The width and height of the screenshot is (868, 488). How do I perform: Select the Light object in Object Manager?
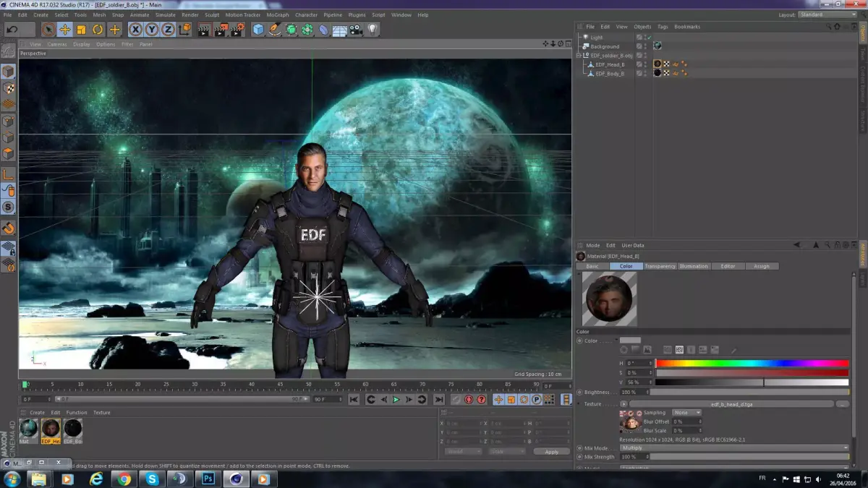[x=596, y=37]
